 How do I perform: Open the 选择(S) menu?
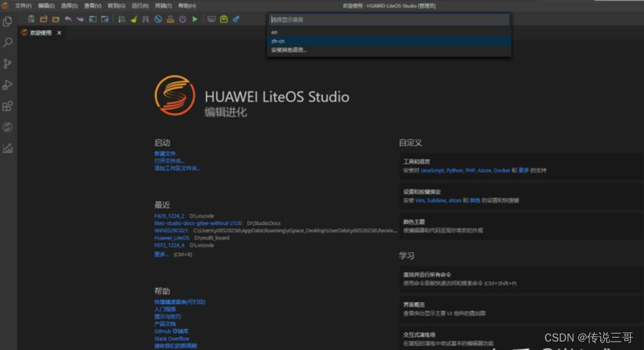[69, 6]
